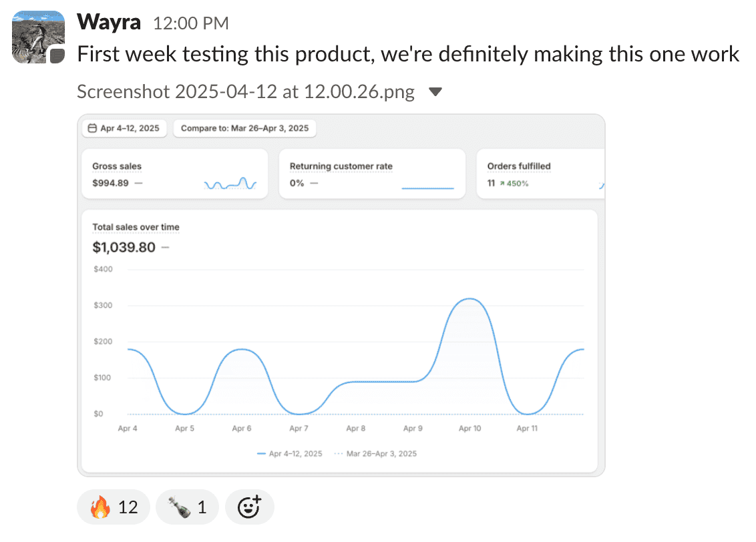Image resolution: width=756 pixels, height=542 pixels.
Task: Click the screenshot file name text
Action: pos(245,92)
